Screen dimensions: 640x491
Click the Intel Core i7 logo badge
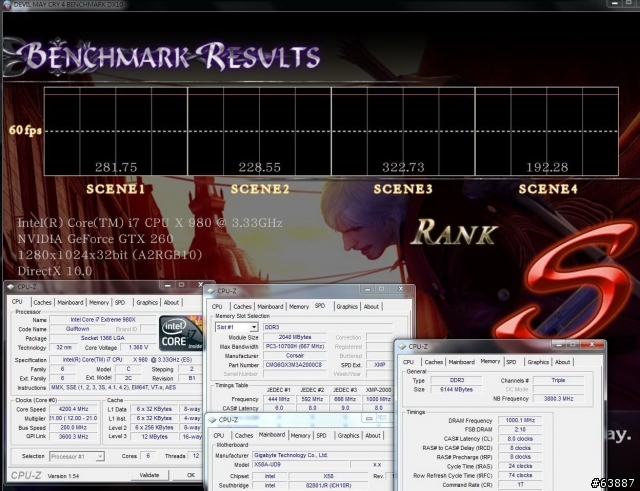click(x=180, y=333)
